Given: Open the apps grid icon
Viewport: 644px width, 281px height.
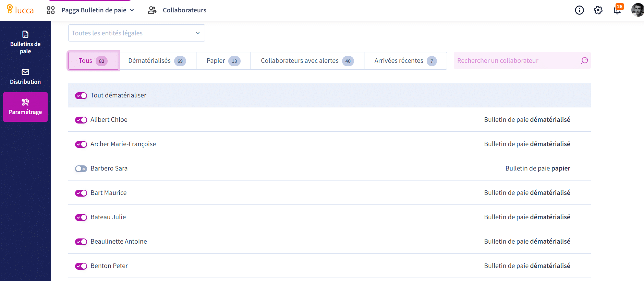Looking at the screenshot, I should coord(51,10).
